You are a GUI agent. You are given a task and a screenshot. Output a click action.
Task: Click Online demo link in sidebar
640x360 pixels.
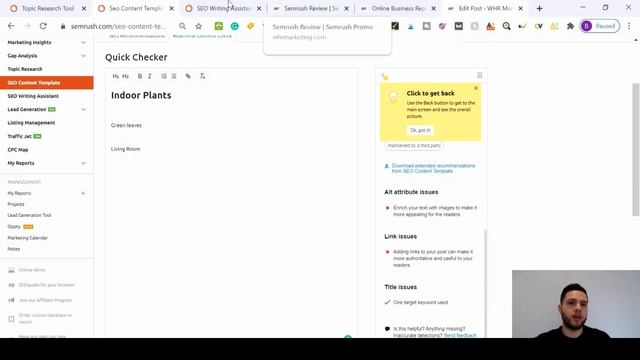pos(32,270)
